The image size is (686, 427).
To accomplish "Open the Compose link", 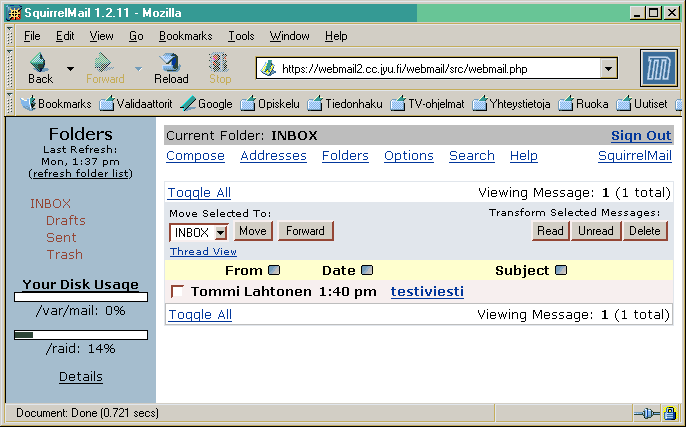I will (196, 156).
